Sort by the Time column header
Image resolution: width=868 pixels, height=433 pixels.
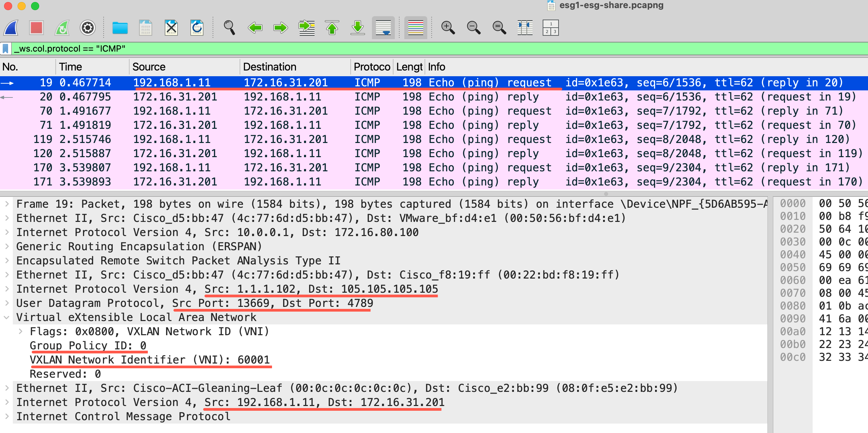point(92,67)
